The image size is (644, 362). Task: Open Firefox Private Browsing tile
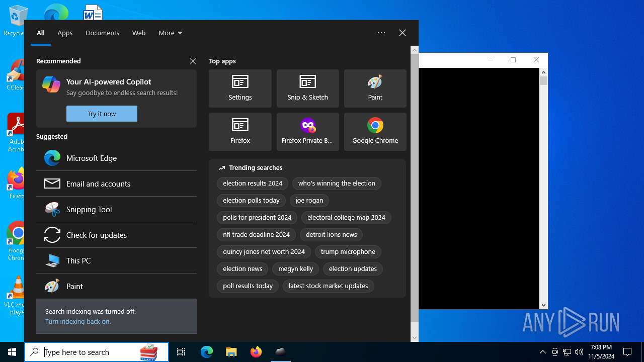pos(307,132)
